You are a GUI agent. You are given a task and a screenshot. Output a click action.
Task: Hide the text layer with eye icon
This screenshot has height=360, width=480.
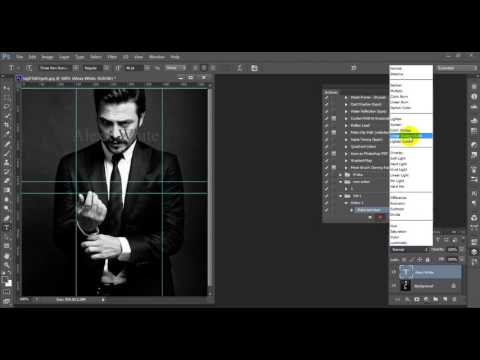click(394, 272)
